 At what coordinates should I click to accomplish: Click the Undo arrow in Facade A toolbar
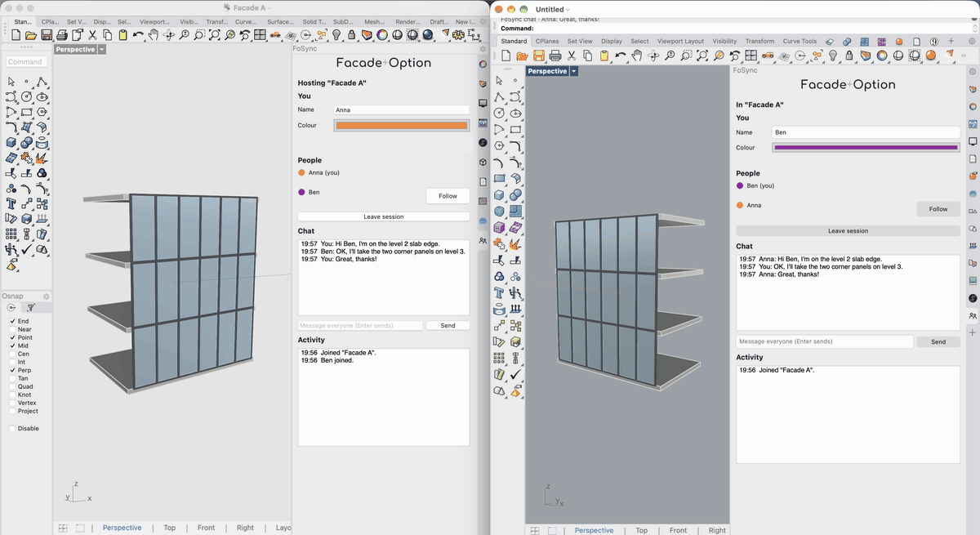(x=138, y=35)
